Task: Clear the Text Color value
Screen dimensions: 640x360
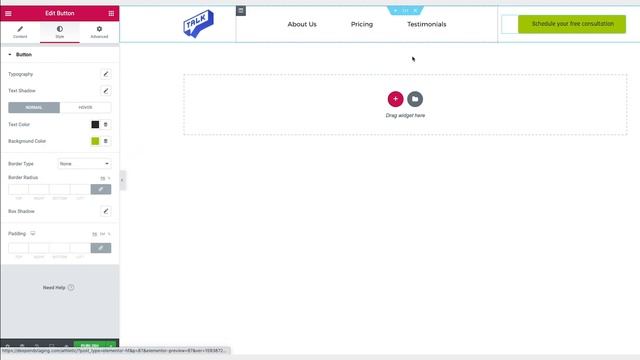Action: click(106, 124)
